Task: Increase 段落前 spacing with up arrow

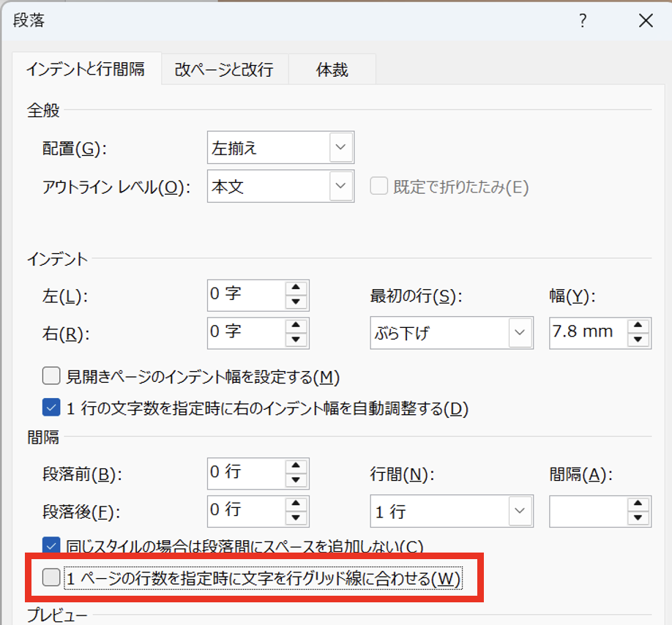Action: click(x=296, y=466)
